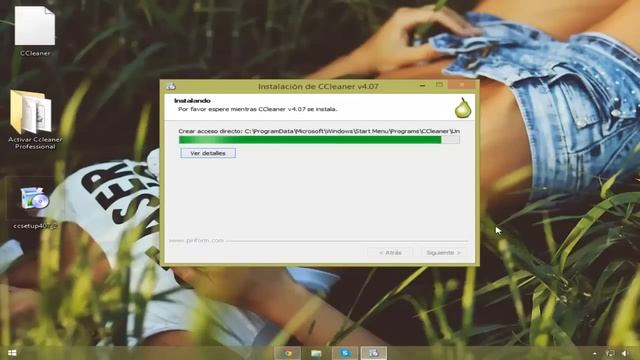
Task: Click the installer title bar icon
Action: coord(171,86)
